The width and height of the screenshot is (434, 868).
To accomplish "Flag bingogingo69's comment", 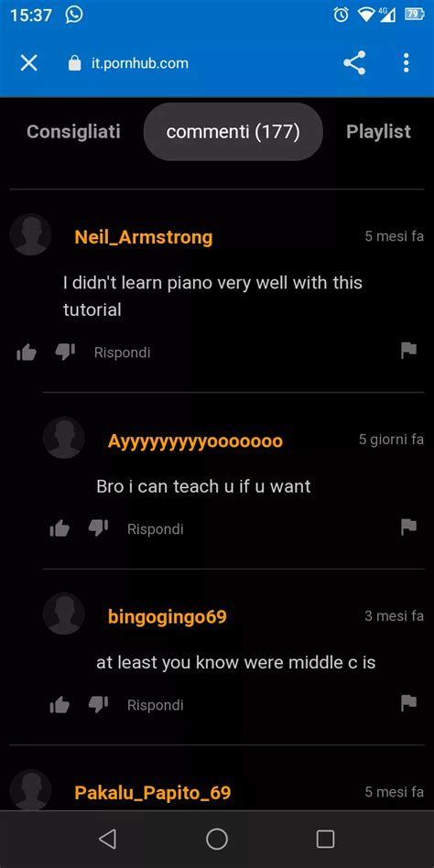I will [x=408, y=703].
